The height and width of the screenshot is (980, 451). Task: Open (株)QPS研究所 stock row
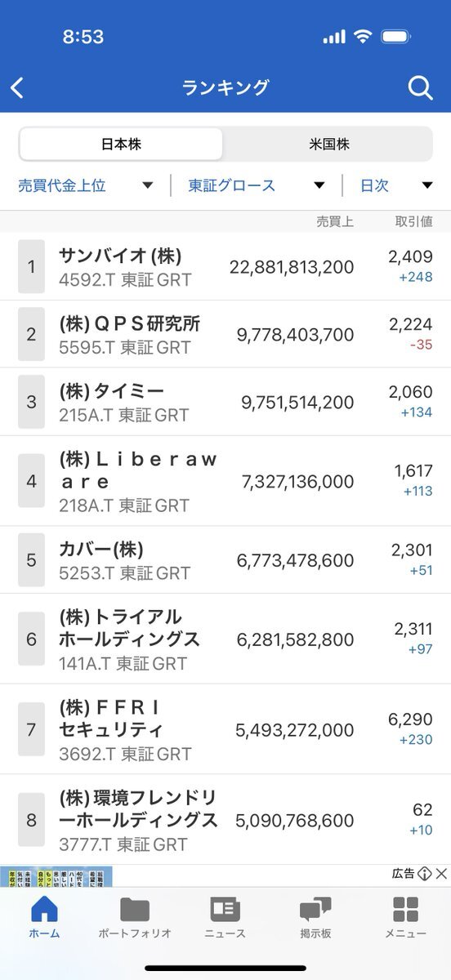225,335
